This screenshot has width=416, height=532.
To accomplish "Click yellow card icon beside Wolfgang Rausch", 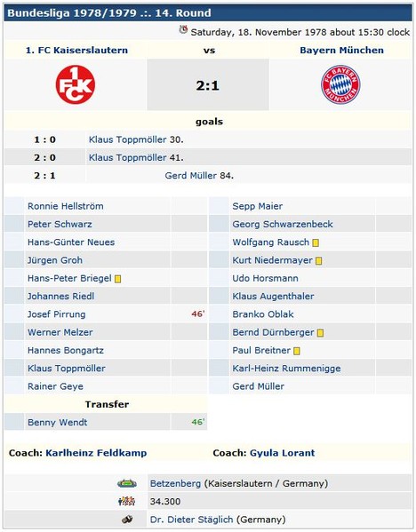I will pyautogui.click(x=316, y=243).
